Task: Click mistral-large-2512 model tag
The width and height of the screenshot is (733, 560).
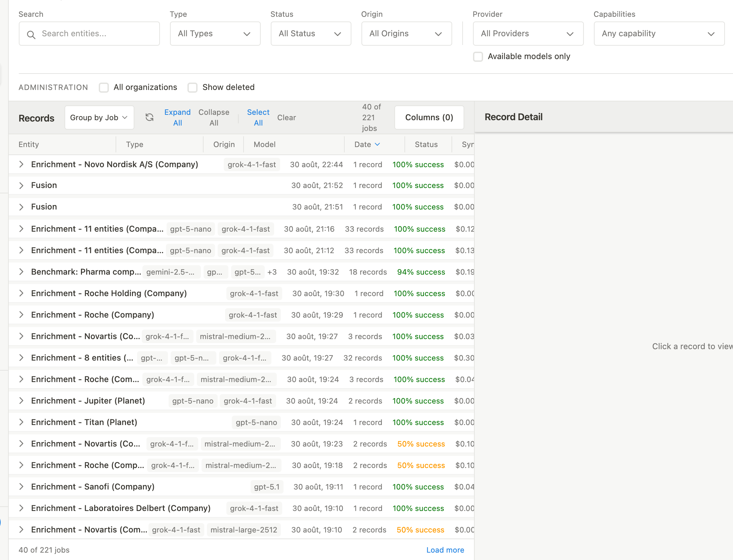Action: 244,530
